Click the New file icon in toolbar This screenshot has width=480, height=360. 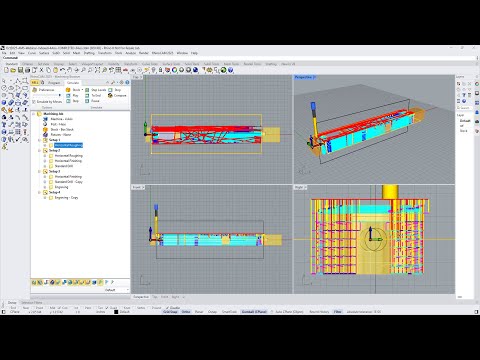[6, 70]
